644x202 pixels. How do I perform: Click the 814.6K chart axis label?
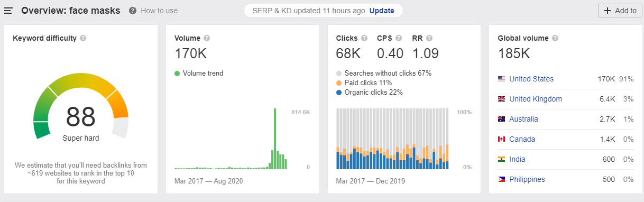301,113
